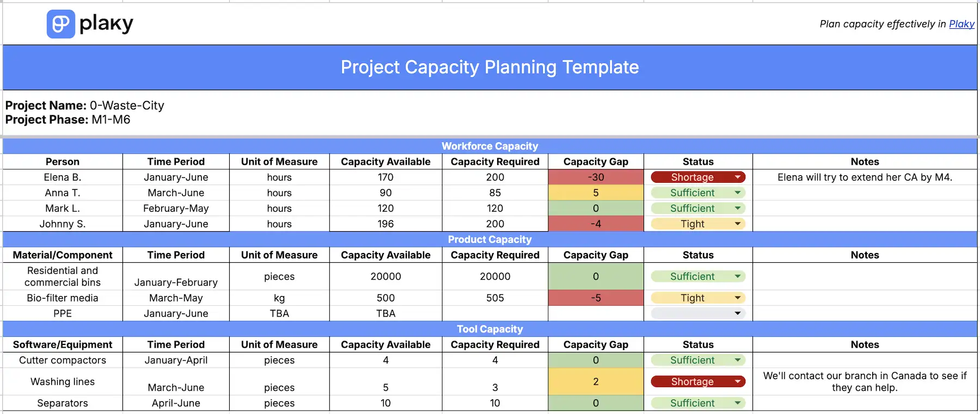Image resolution: width=980 pixels, height=414 pixels.
Task: Select the 20000 Capacity Required cell for bins
Action: pyautogui.click(x=494, y=276)
